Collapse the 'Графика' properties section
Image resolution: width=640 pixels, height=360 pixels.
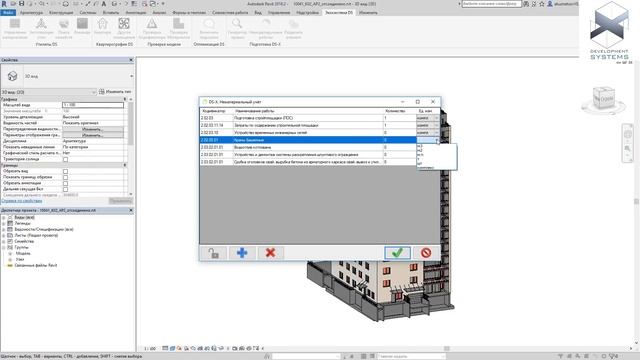pos(125,99)
